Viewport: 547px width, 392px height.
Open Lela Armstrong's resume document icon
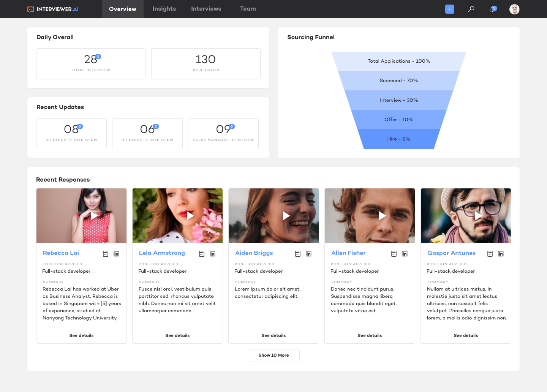coord(202,254)
